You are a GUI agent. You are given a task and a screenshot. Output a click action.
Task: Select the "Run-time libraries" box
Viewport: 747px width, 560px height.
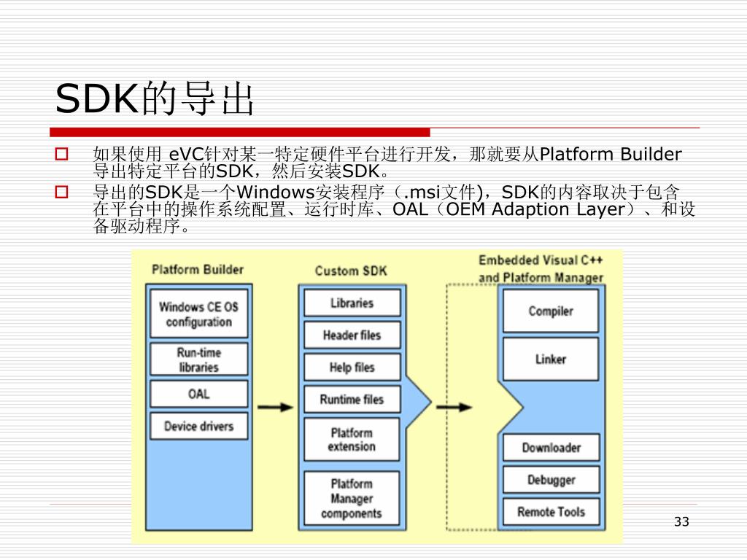tap(198, 359)
